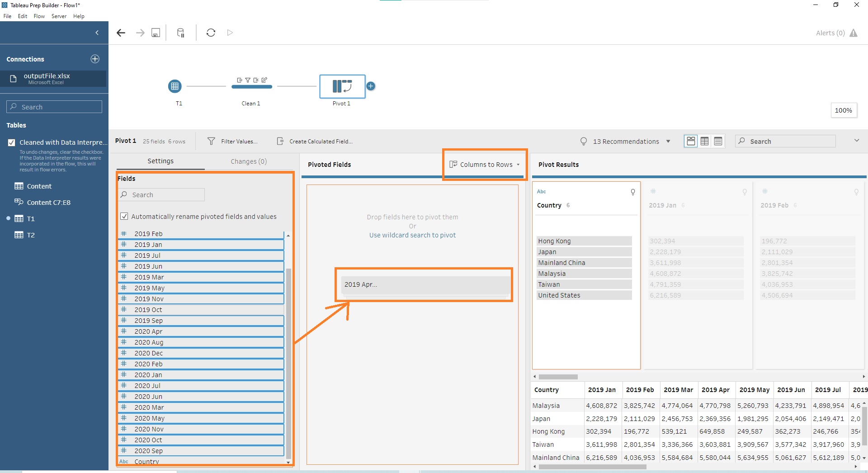
Task: Switch to data grid view
Action: coord(704,141)
